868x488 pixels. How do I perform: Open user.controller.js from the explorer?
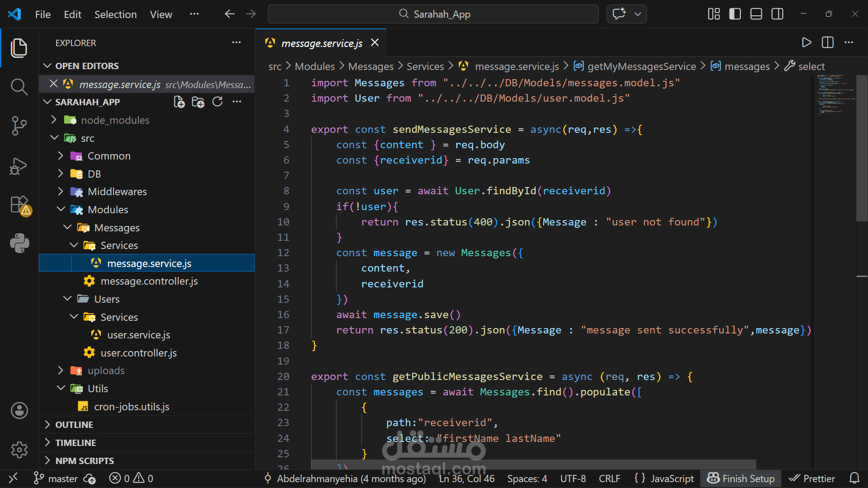[x=138, y=353]
